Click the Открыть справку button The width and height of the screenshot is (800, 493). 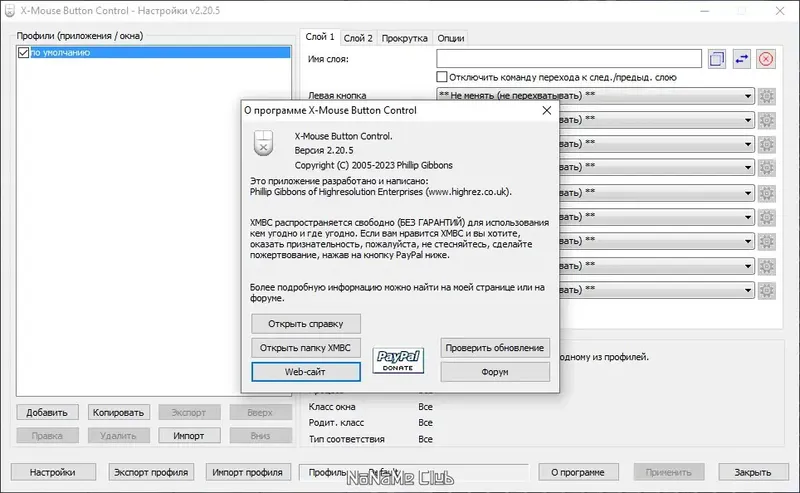pyautogui.click(x=306, y=324)
